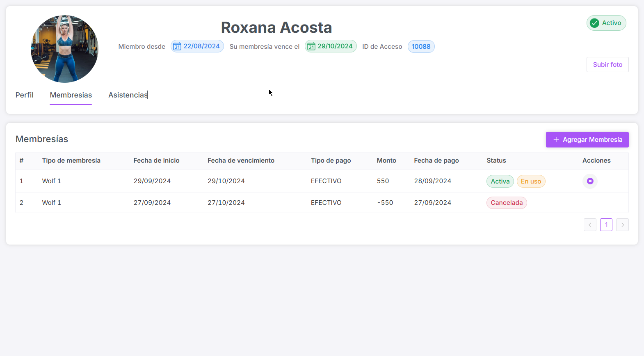Select the Membresias tab

tap(71, 95)
